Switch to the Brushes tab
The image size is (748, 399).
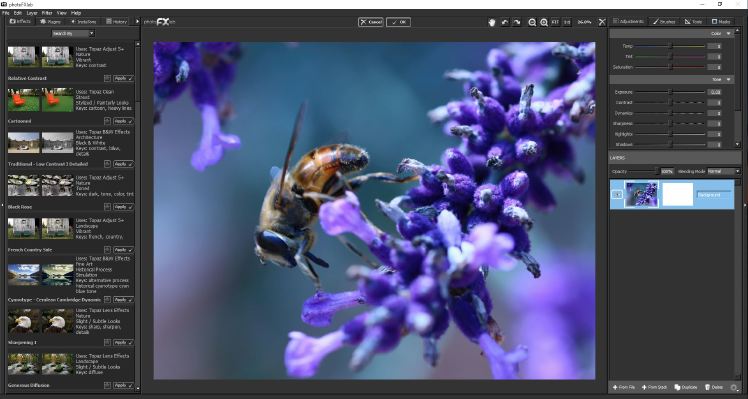point(664,21)
